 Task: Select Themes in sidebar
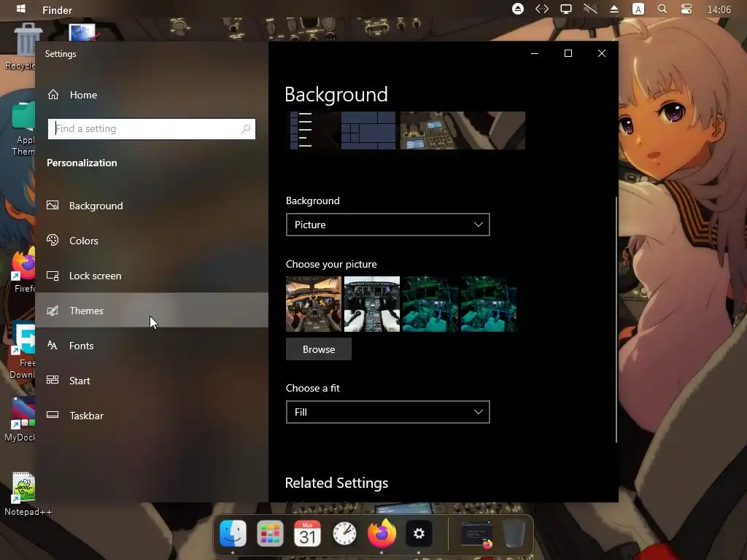click(x=152, y=311)
